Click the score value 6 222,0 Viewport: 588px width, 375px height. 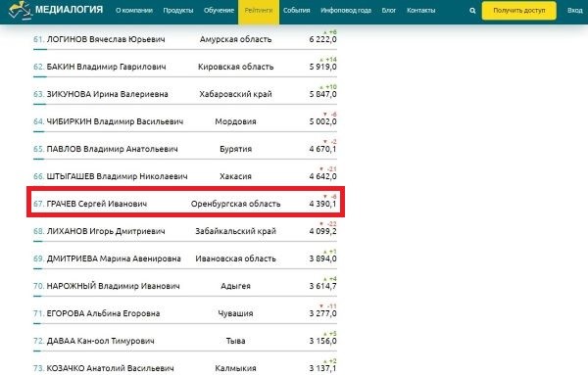pos(322,39)
